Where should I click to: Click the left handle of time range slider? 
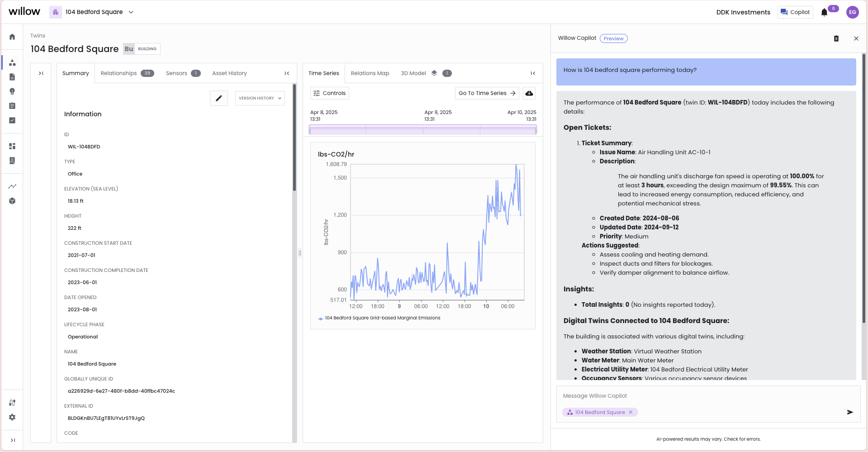pyautogui.click(x=310, y=130)
